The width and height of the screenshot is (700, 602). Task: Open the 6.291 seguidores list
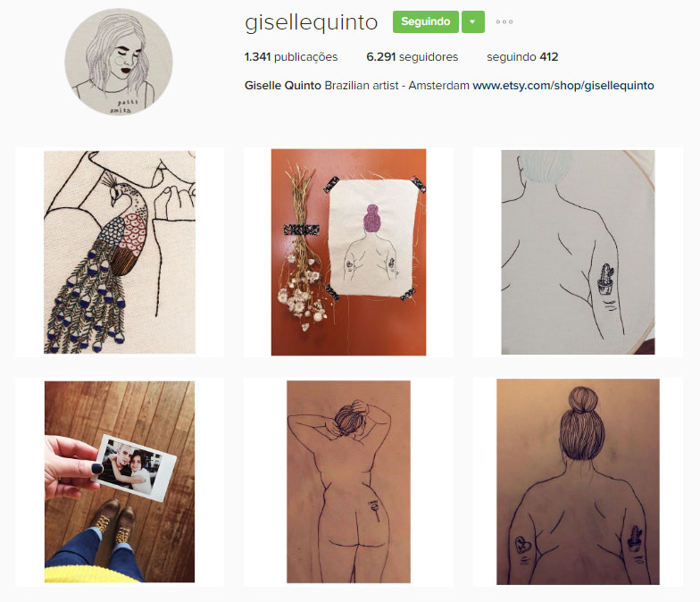412,57
